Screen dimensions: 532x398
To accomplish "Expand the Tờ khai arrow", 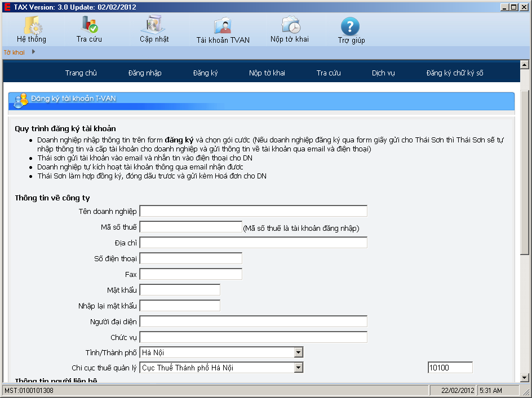I will pos(33,52).
